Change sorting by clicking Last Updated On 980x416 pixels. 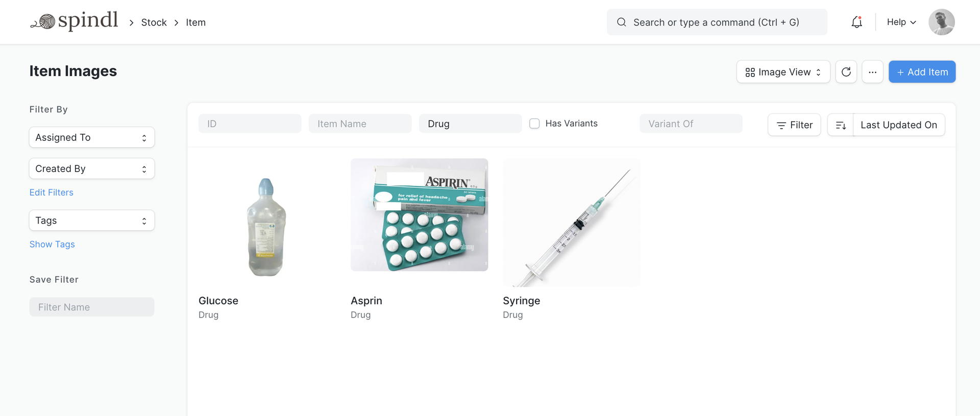(899, 125)
